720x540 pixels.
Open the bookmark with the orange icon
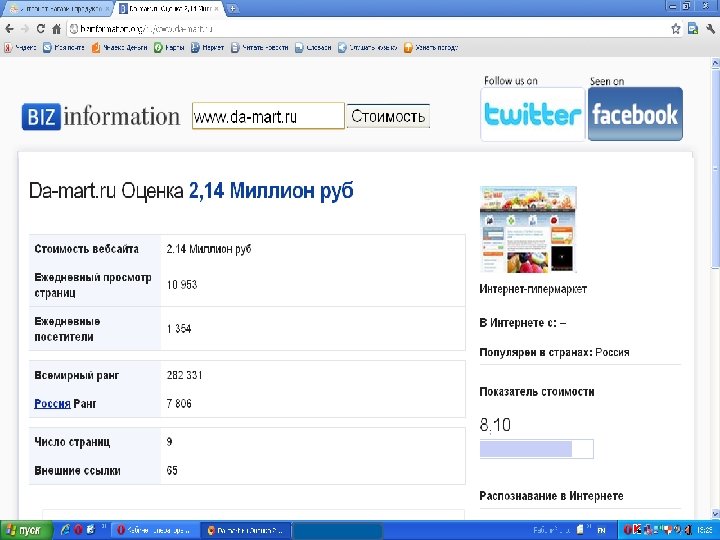(431, 47)
